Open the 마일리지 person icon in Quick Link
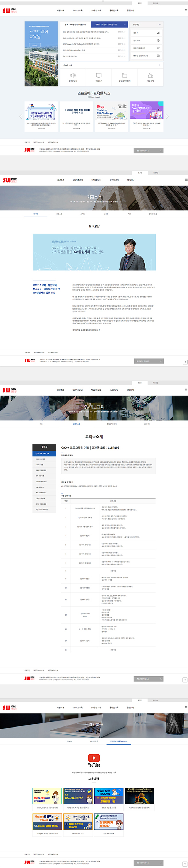This screenshot has width=188, height=868. (x=150, y=75)
